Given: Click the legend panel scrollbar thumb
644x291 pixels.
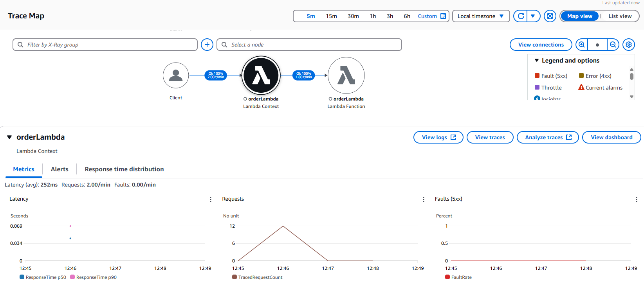Looking at the screenshot, I should (631, 76).
